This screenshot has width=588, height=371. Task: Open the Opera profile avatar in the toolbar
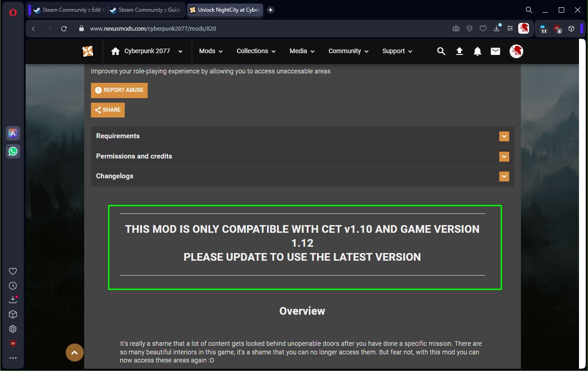(x=524, y=28)
